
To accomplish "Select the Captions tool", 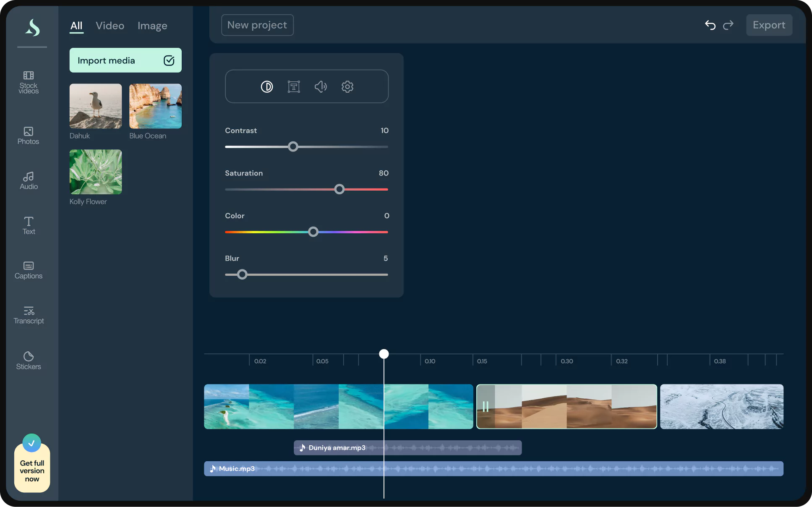I will point(29,270).
